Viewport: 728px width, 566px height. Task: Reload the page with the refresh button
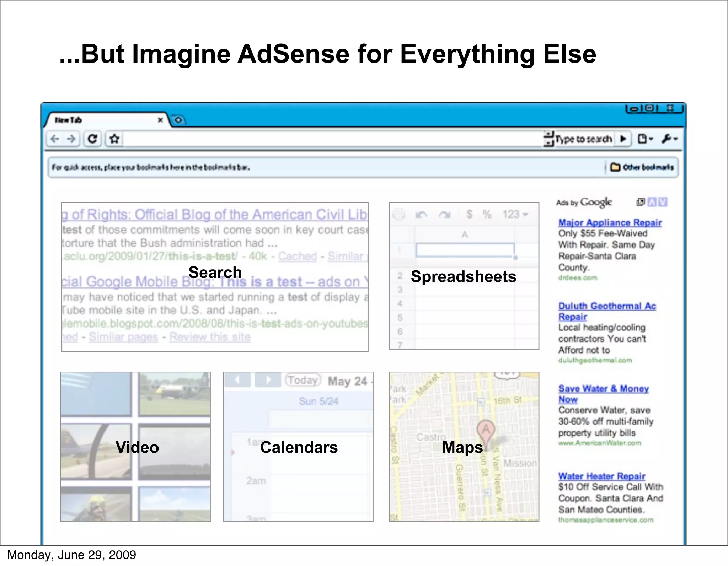pos(92,139)
